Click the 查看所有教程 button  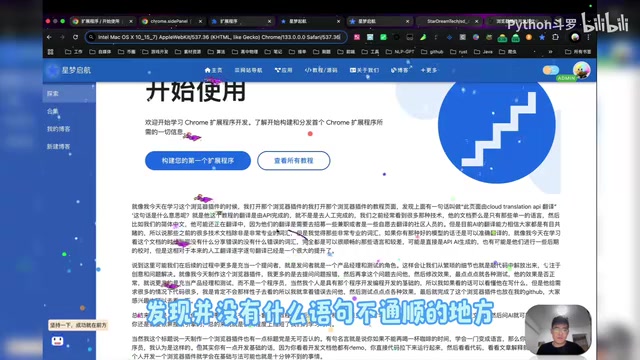coord(293,161)
